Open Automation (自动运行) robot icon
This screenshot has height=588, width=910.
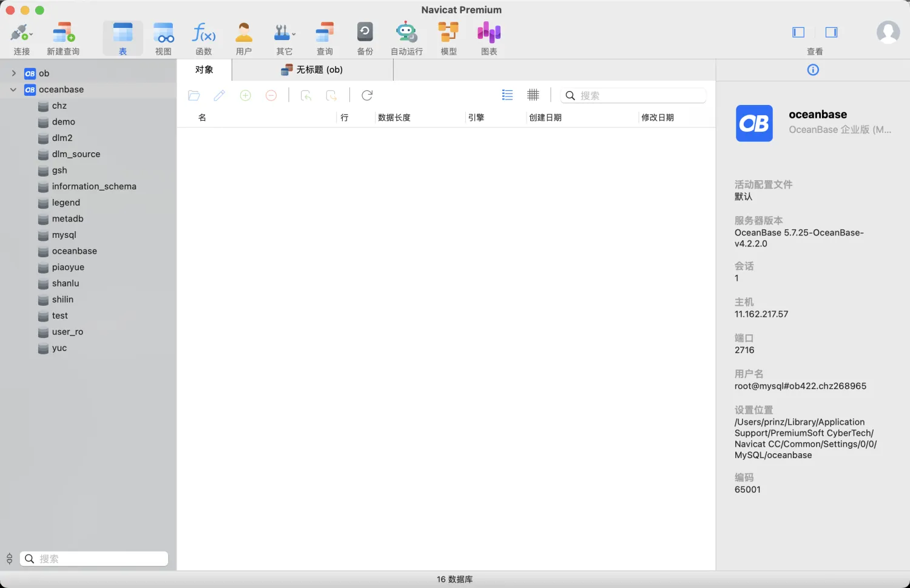coord(406,33)
